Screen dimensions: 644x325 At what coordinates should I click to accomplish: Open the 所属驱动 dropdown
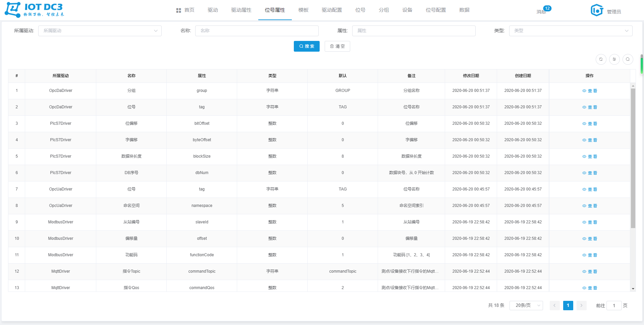tap(100, 31)
